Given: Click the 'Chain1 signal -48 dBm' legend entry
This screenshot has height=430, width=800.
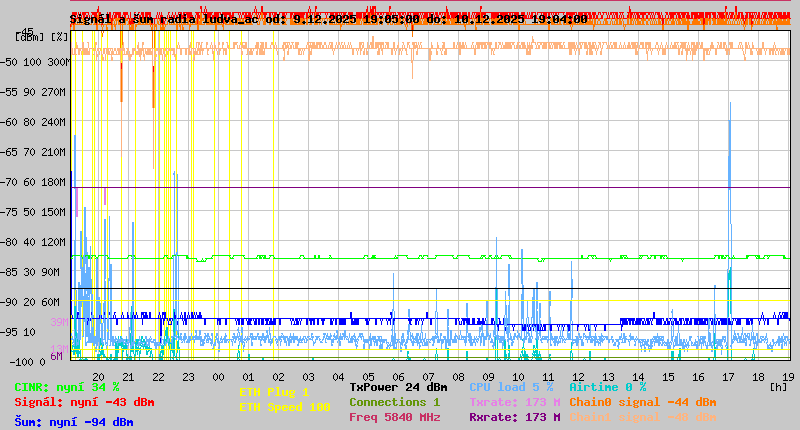Looking at the screenshot, I should (x=643, y=417).
